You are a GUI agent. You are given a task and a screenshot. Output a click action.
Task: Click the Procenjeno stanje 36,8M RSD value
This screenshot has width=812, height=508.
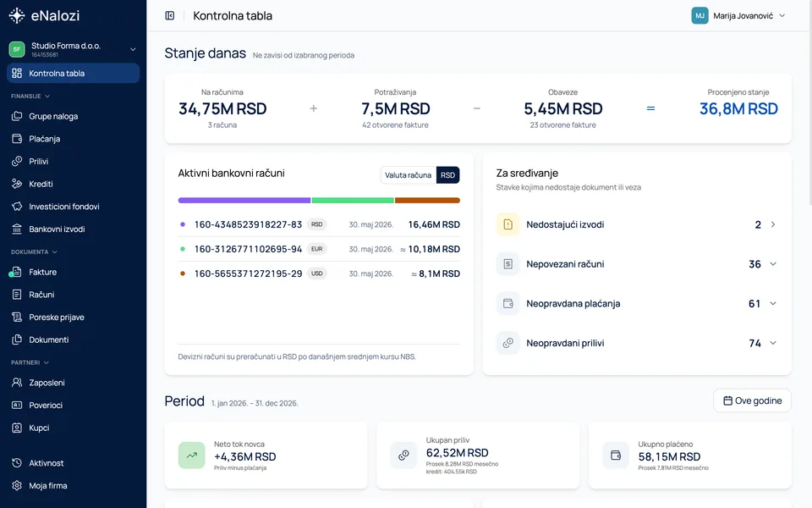pyautogui.click(x=738, y=109)
